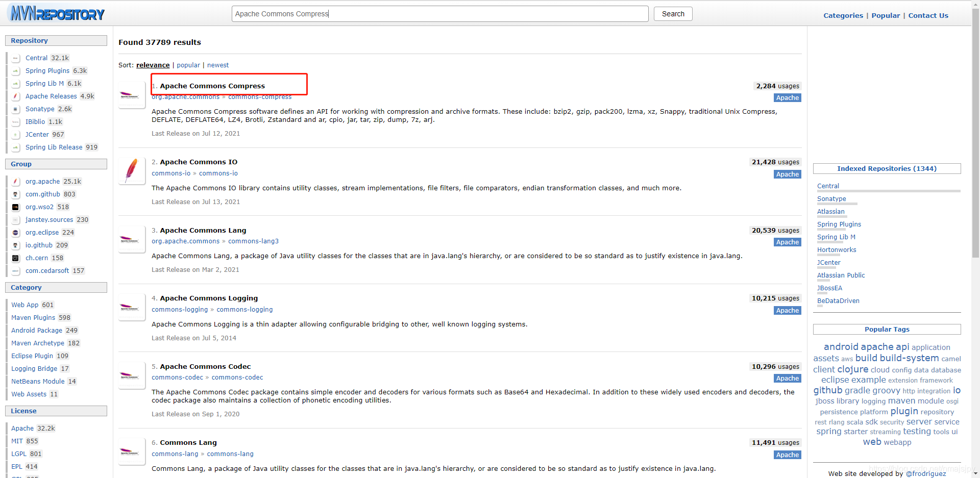Viewport: 980px width, 478px height.
Task: Filter by LGPL license
Action: point(27,454)
